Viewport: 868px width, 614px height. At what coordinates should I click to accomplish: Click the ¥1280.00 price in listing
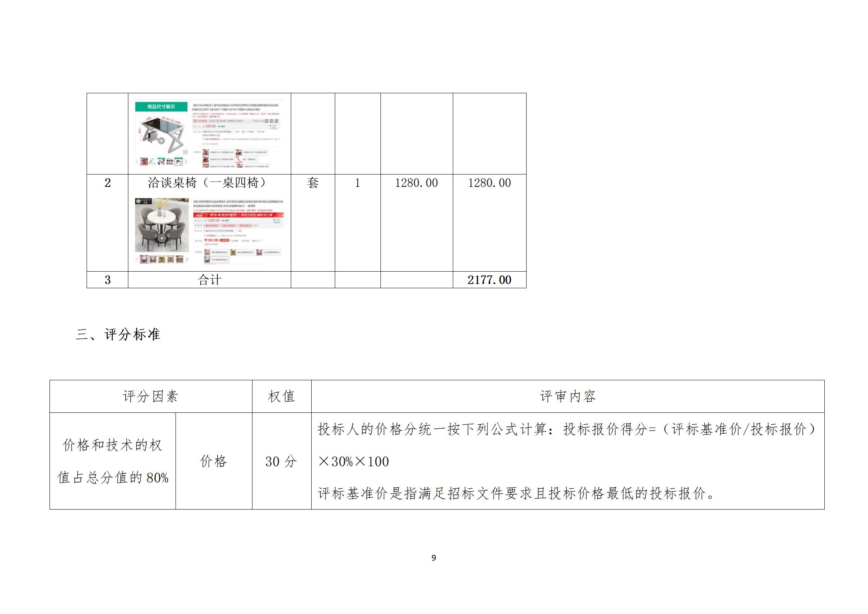213,221
